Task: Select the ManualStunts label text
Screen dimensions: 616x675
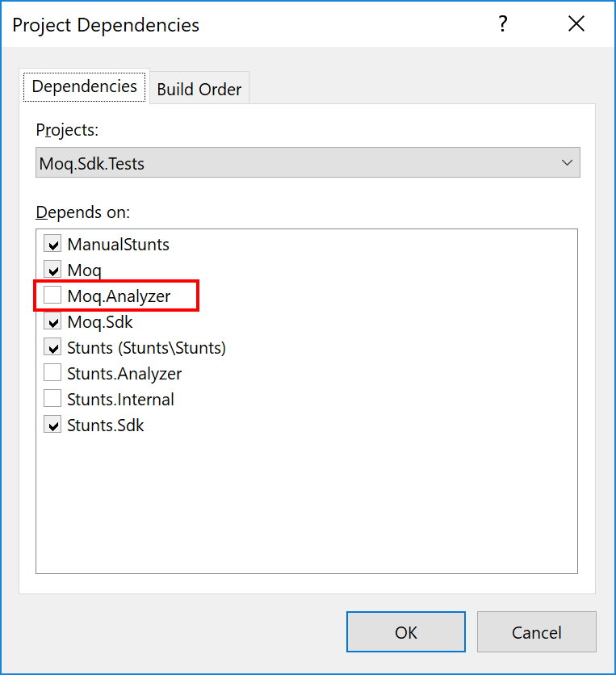Action: pos(119,245)
